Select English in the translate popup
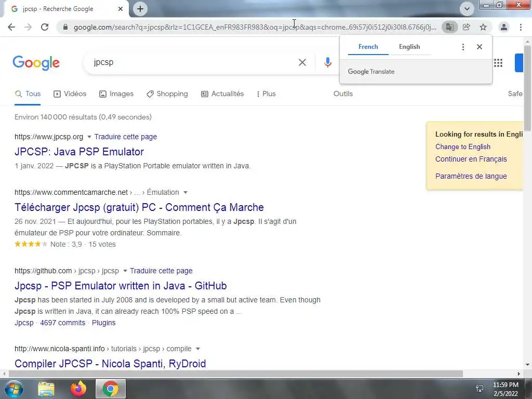This screenshot has width=532, height=399. pos(409,47)
